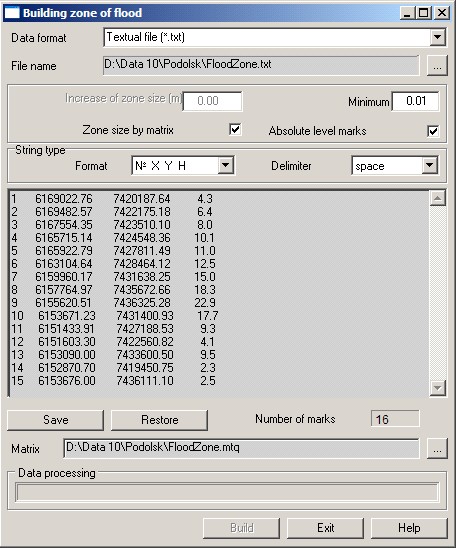Click the browse button next to File name
The image size is (456, 548).
pyautogui.click(x=437, y=65)
